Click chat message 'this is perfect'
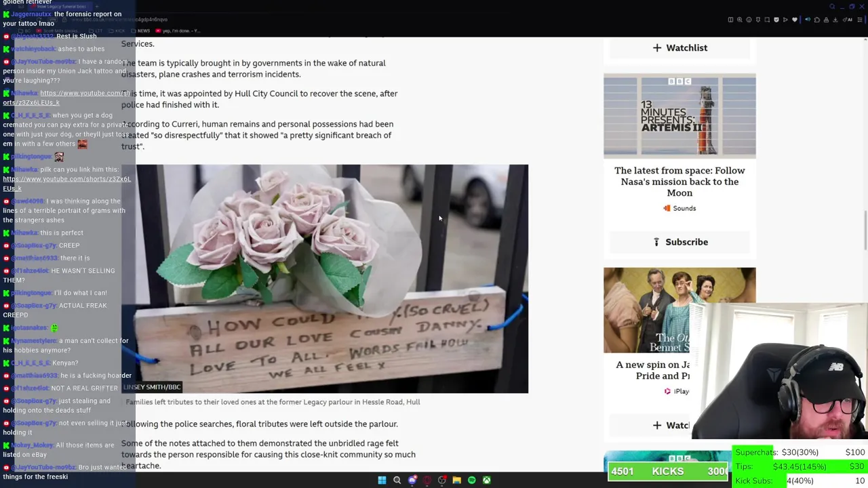The height and width of the screenshot is (488, 868). click(62, 232)
